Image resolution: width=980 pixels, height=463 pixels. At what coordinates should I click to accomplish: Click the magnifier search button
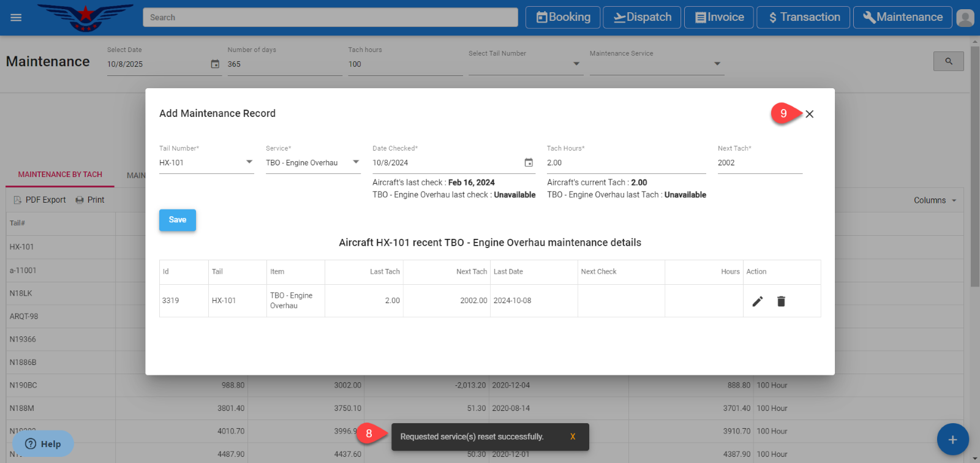[948, 61]
